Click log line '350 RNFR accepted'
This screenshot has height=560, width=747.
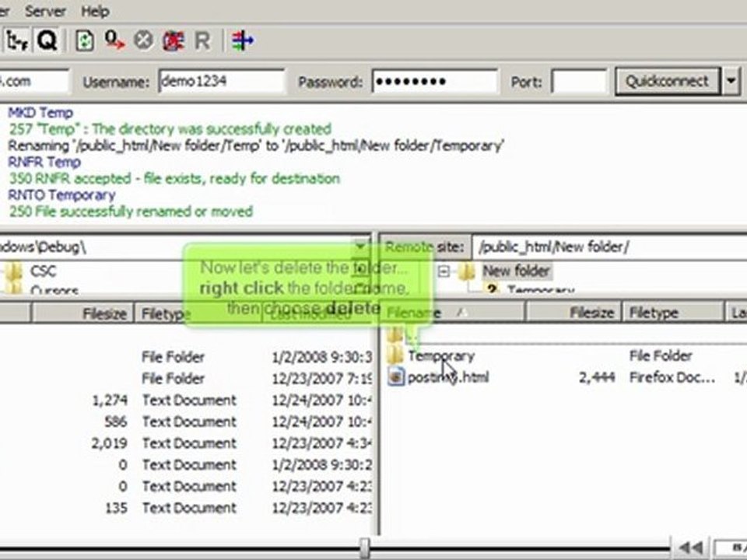(x=174, y=179)
